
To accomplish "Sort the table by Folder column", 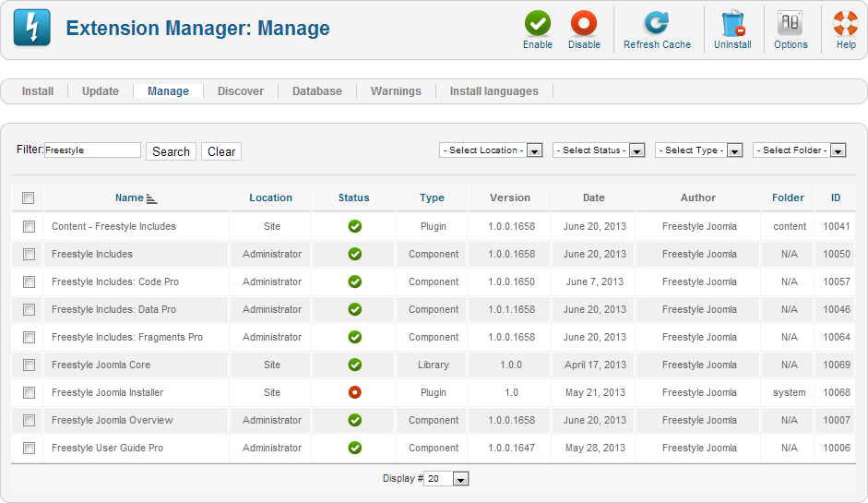I will pos(789,198).
